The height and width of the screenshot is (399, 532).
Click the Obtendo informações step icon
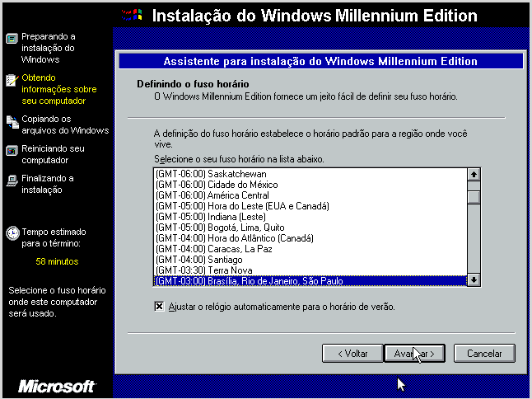click(x=12, y=80)
